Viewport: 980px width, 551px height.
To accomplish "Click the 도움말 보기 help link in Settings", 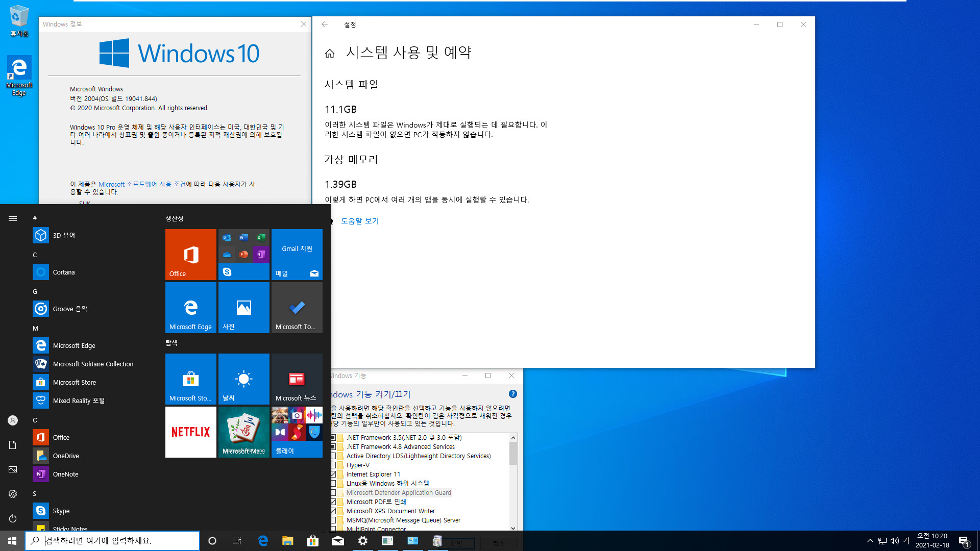I will (x=360, y=221).
